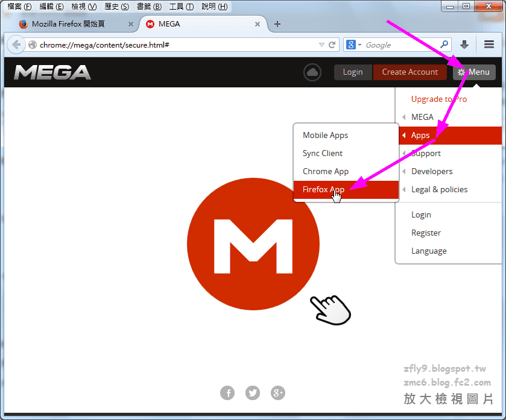Reload the page with the refresh icon
506x420 pixels.
tap(332, 45)
